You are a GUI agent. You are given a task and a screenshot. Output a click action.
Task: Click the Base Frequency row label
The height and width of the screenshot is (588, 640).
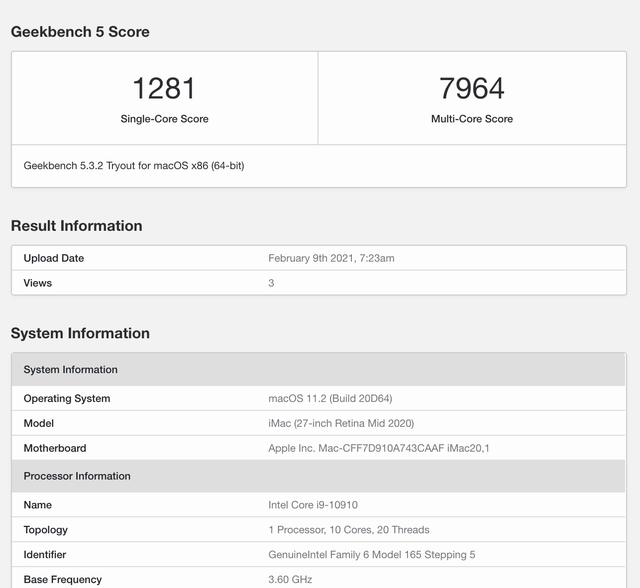tap(62, 579)
